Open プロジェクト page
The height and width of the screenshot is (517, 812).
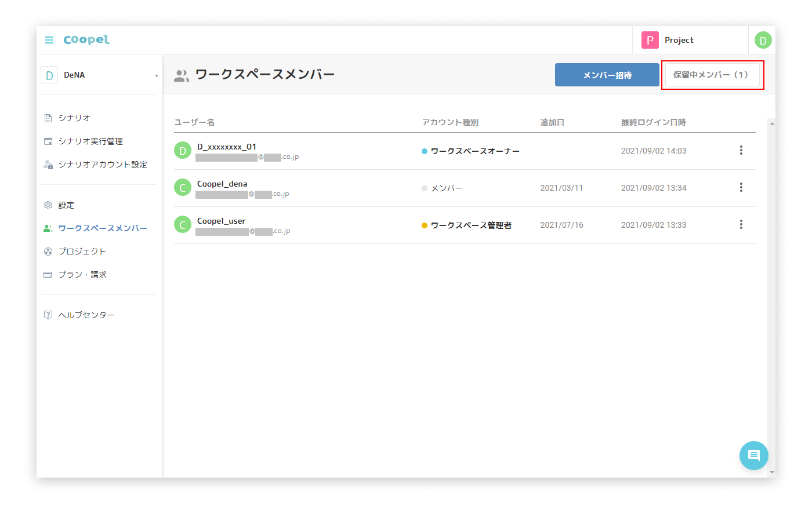82,252
